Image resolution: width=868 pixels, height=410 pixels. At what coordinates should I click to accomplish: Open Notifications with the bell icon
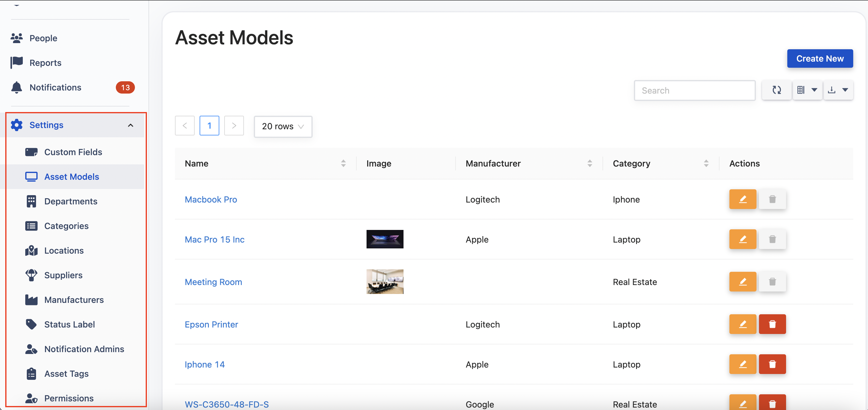click(17, 87)
